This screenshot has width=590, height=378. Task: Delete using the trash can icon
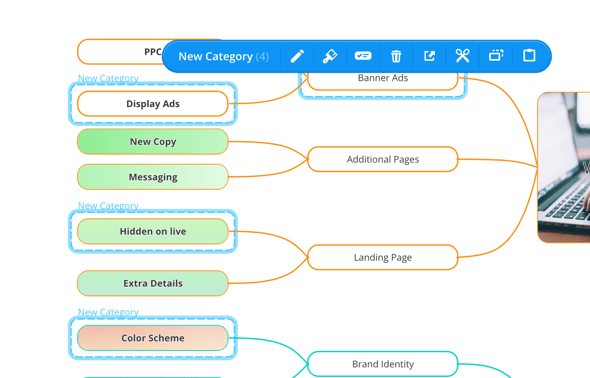click(396, 56)
